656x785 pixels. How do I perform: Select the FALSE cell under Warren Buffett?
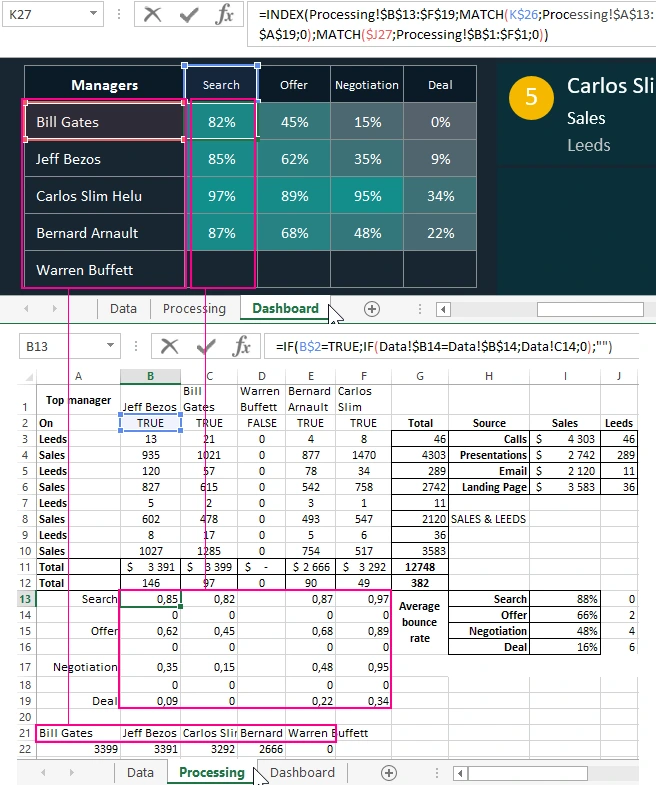(260, 423)
